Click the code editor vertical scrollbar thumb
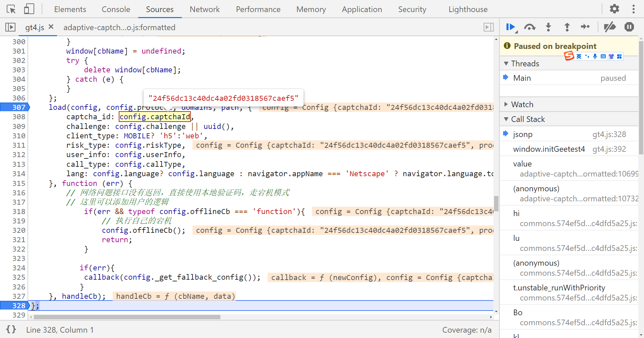This screenshot has width=644, height=338. pos(496,203)
